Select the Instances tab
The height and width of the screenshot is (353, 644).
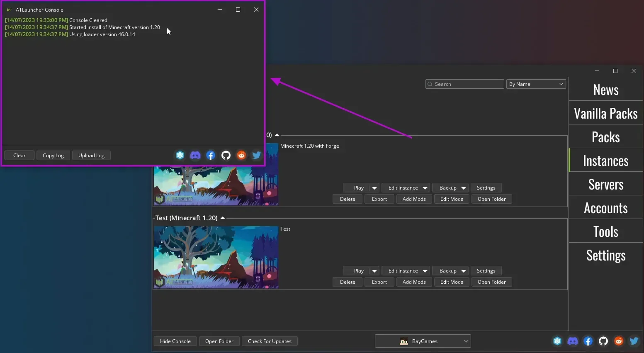pos(606,161)
